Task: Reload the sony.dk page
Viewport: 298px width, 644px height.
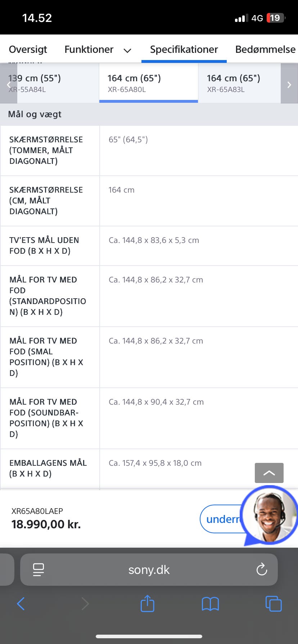Action: [262, 570]
